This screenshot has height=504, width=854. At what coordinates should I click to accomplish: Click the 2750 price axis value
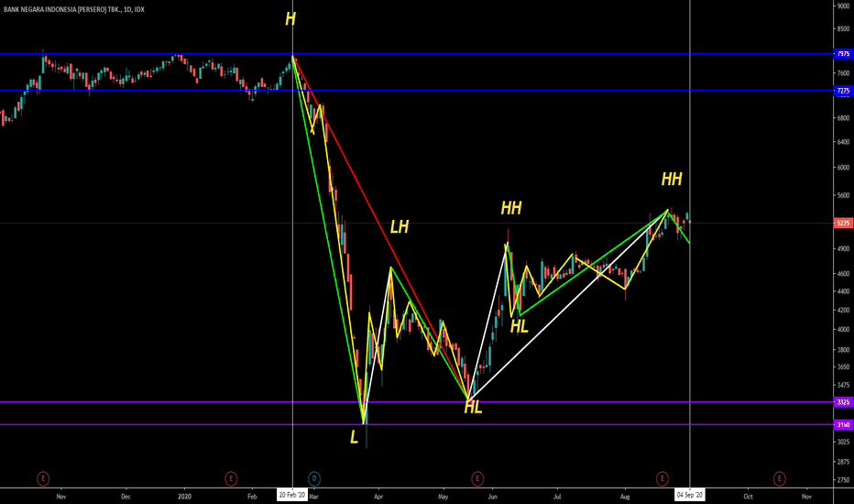point(843,480)
